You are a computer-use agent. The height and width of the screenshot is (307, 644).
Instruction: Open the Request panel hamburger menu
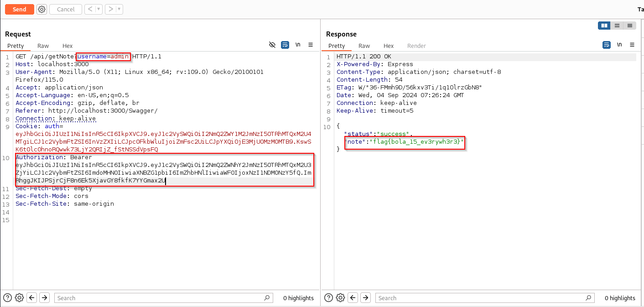tap(311, 45)
